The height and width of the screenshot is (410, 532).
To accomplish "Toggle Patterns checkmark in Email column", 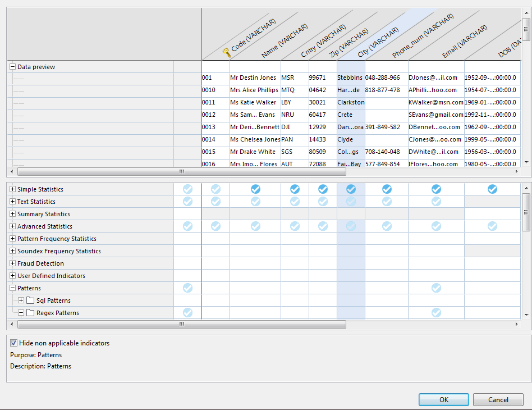I will click(436, 288).
